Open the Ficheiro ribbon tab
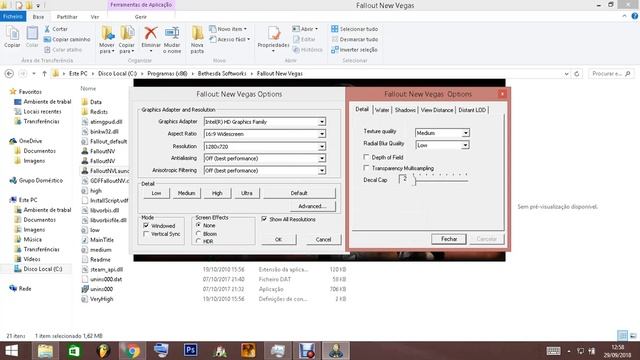640x360 pixels. tap(13, 16)
